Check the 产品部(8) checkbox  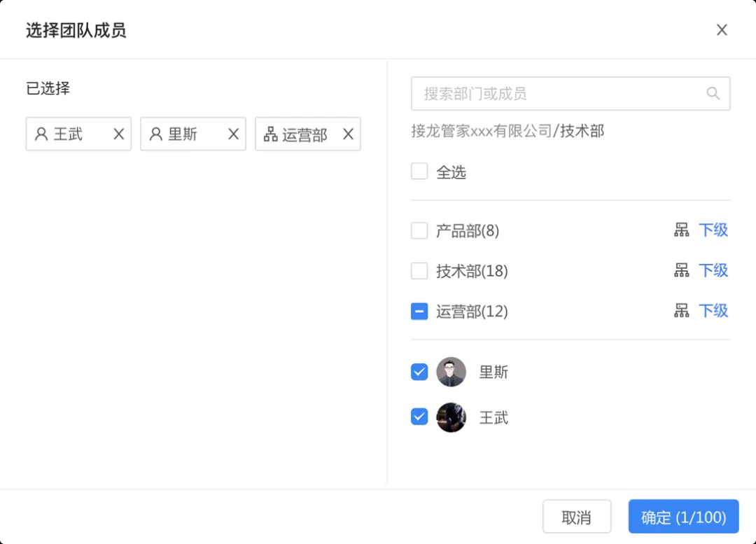point(419,230)
